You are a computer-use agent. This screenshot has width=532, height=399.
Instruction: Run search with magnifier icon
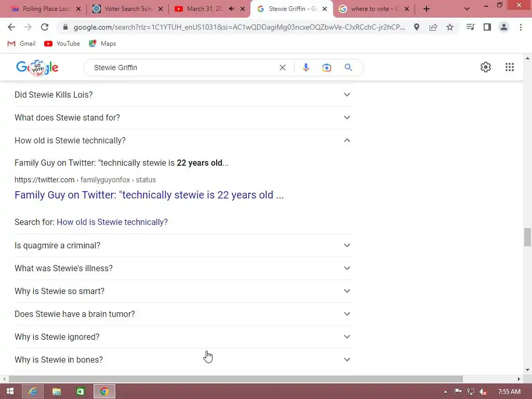[348, 68]
